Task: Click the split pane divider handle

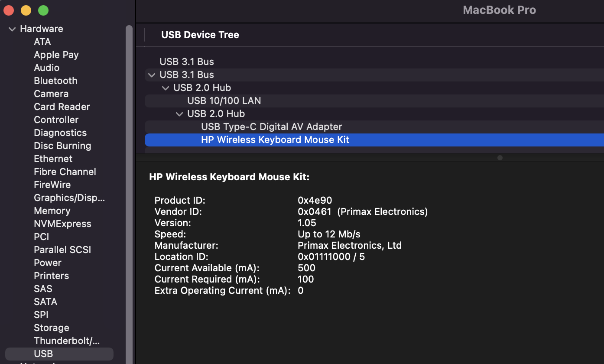Action: click(x=500, y=158)
